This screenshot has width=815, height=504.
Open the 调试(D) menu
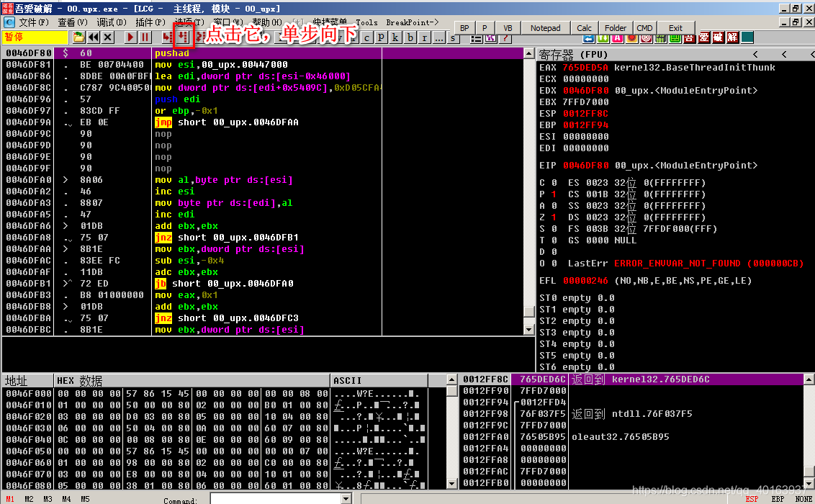click(x=111, y=22)
